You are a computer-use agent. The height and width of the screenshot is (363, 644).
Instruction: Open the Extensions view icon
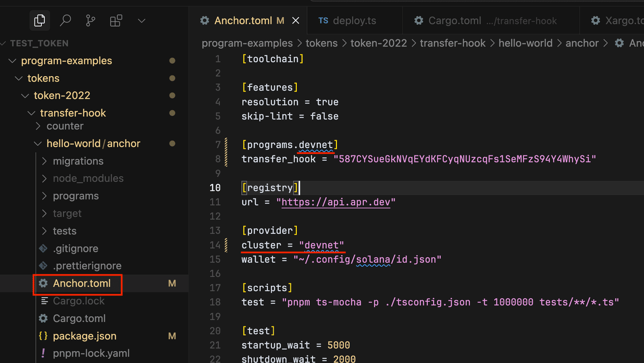pos(116,21)
